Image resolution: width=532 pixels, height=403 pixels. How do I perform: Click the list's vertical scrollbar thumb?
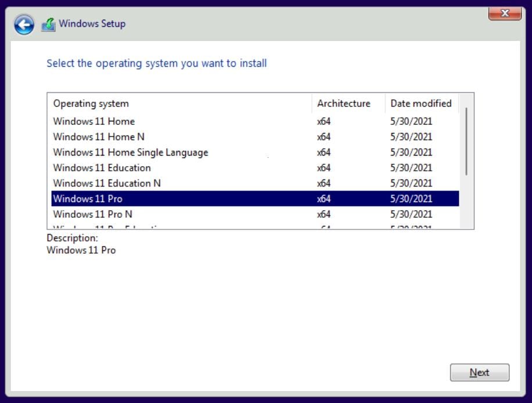[466, 141]
